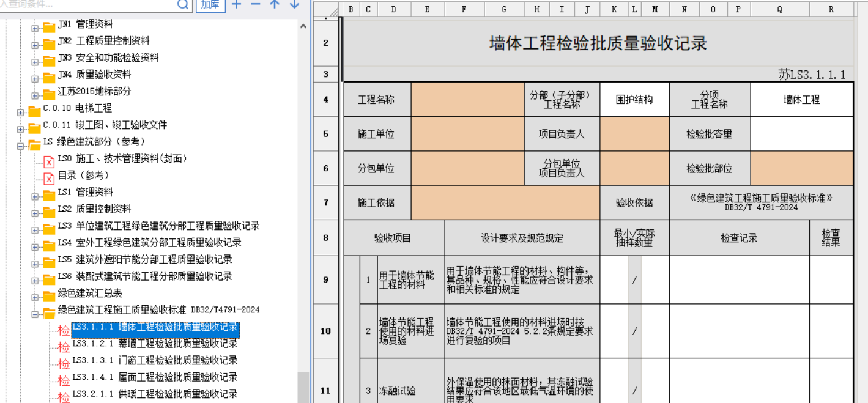Screen dimensions: 868x403
Task: Click the up arrow icon
Action: click(x=275, y=4)
